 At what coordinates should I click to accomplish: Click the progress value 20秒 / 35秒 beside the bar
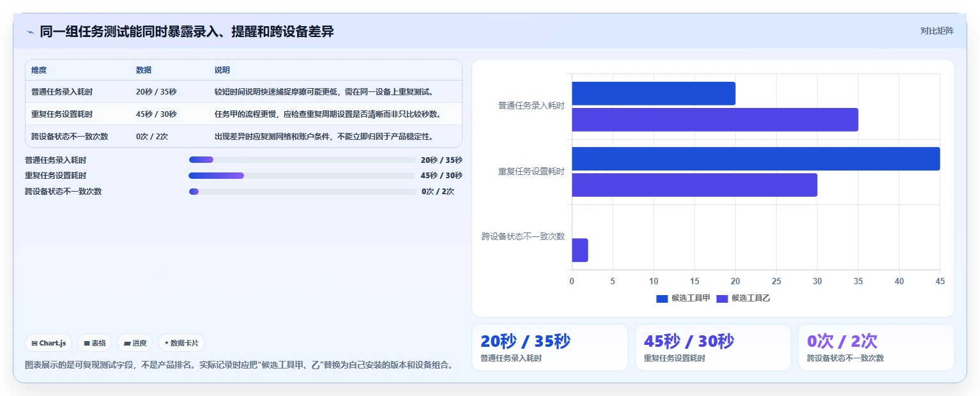441,160
